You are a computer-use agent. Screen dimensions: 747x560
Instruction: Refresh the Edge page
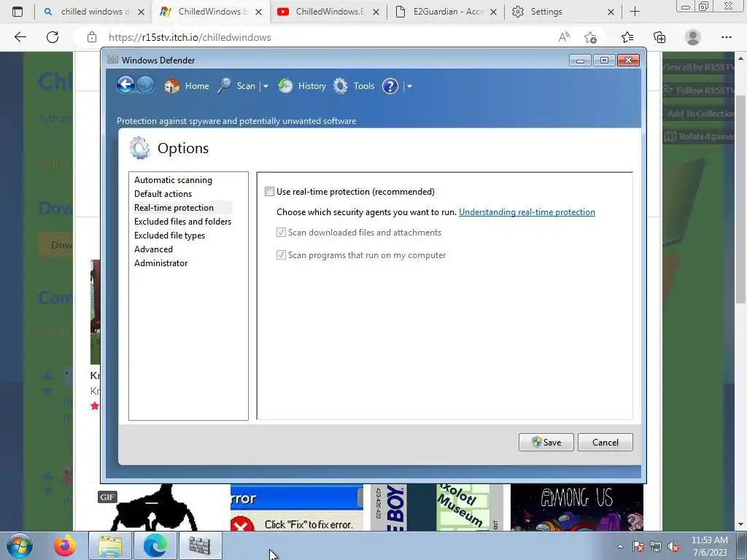click(53, 37)
